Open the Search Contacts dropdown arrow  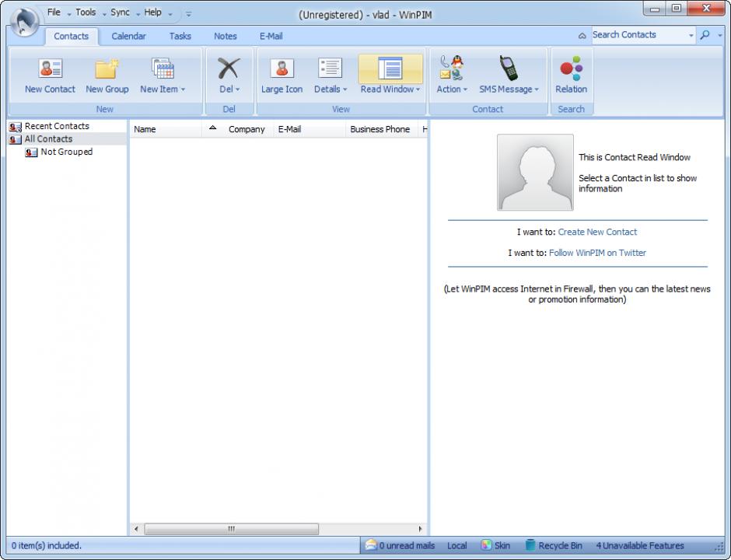click(x=691, y=36)
